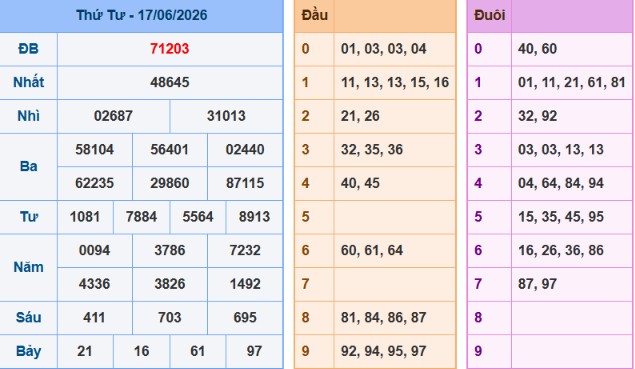Click the Bảy row label

tap(28, 352)
